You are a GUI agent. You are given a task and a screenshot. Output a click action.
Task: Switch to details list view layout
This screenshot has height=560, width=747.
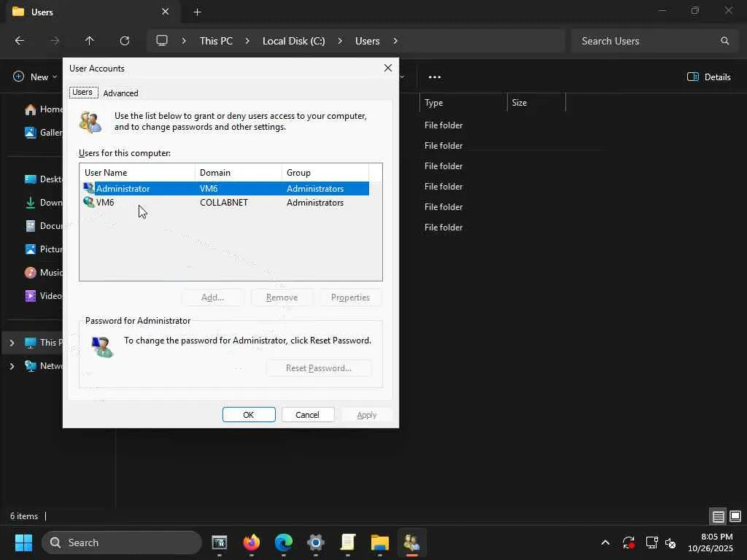click(x=719, y=516)
